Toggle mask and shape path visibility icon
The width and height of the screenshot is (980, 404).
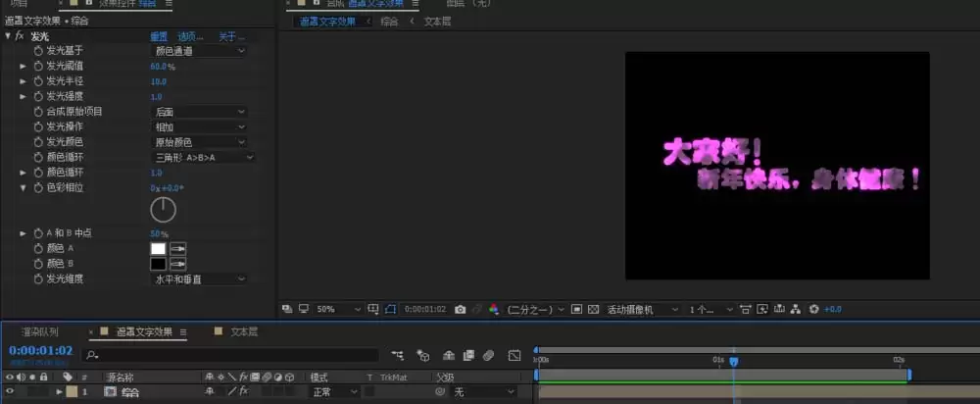coord(391,309)
